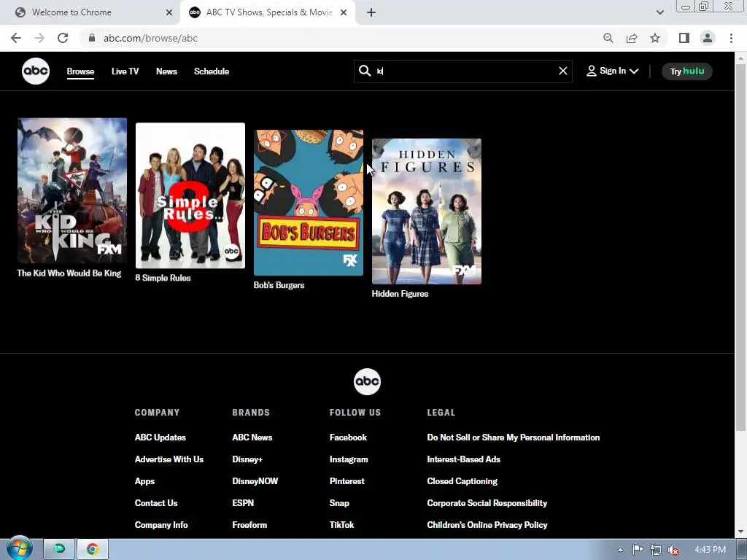Click the address bar URL abc.com/browse/abc
The image size is (747, 560).
150,38
